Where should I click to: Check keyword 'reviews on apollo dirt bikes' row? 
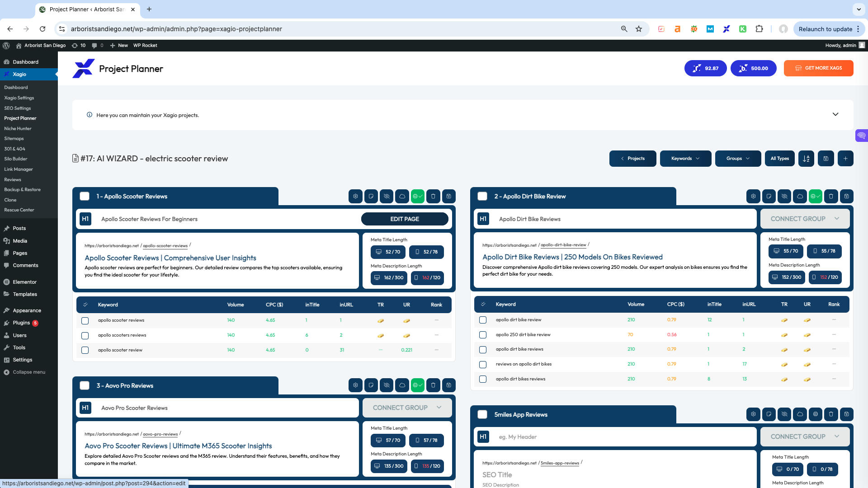click(483, 364)
